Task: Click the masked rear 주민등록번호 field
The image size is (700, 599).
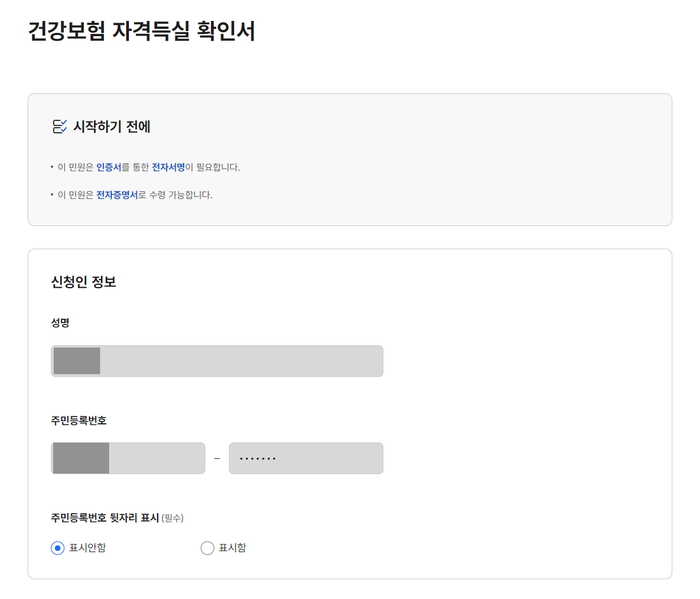Action: (306, 458)
